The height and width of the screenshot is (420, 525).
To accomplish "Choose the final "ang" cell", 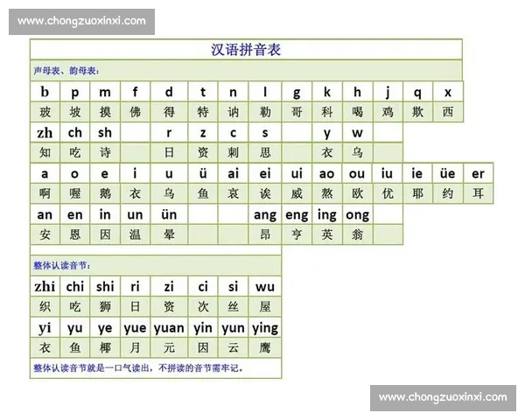I will point(265,214).
